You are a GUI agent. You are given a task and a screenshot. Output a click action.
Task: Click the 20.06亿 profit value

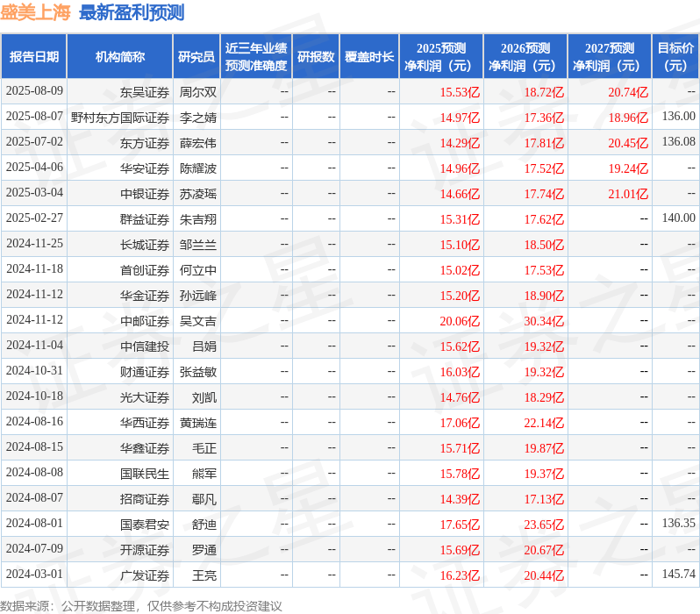coord(460,322)
